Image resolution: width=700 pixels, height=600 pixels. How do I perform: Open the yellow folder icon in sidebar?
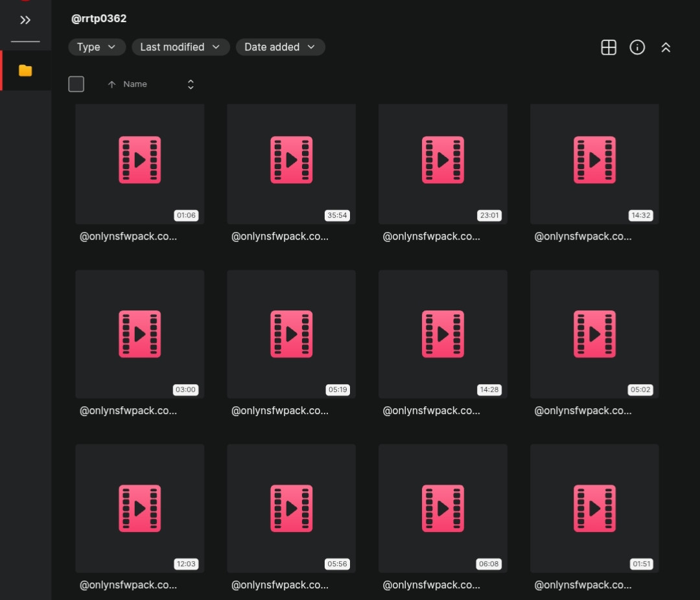coord(25,71)
